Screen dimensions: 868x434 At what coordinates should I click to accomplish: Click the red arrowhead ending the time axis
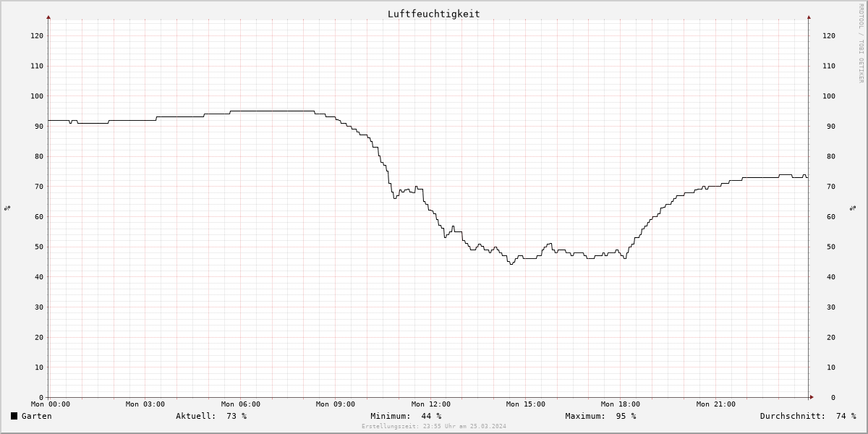[x=811, y=397]
